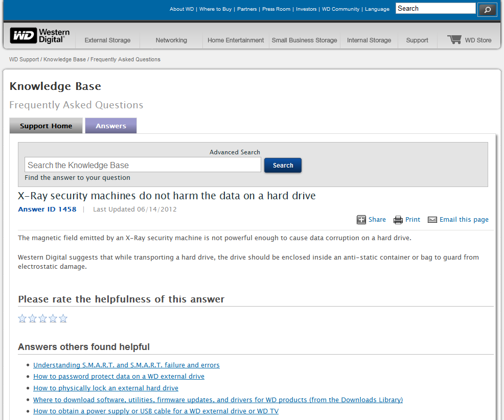The height and width of the screenshot is (420, 504).
Task: Click the Answer ID 1458 text
Action: click(x=47, y=209)
